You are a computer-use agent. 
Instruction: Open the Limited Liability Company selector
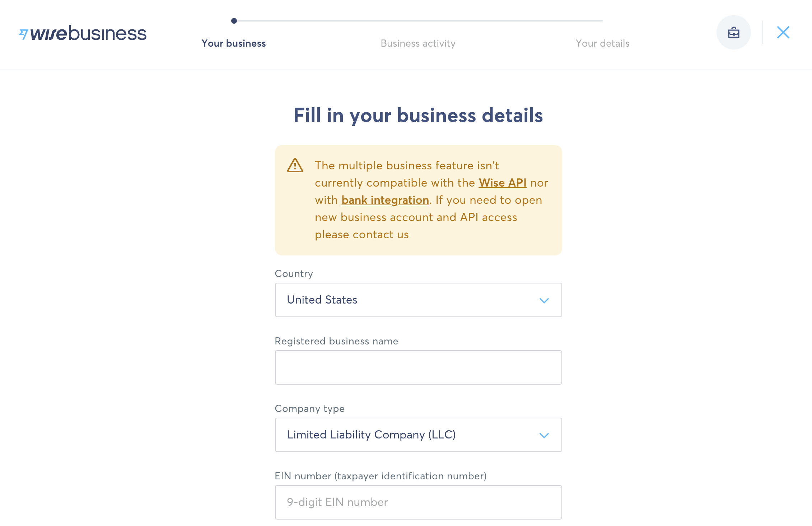pos(418,435)
